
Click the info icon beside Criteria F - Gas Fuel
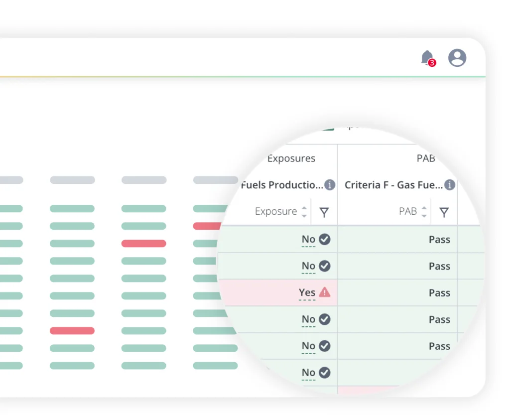click(450, 185)
